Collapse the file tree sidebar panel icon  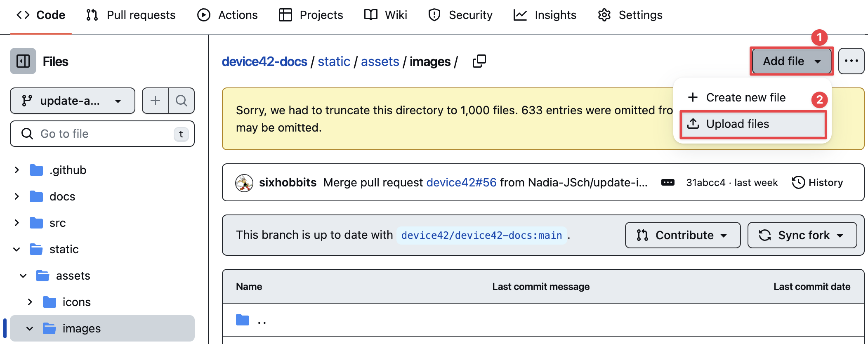[23, 61]
